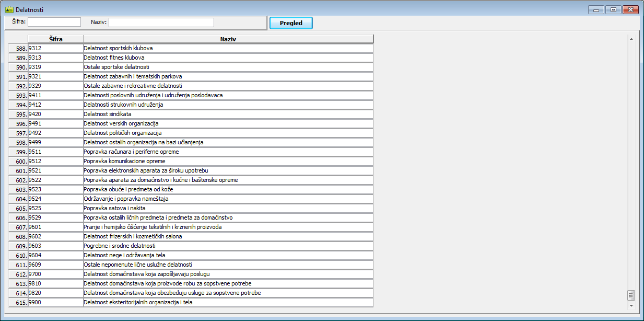Viewport: 644px width, 321px height.
Task: Select row with code 9313
Action: [55, 58]
